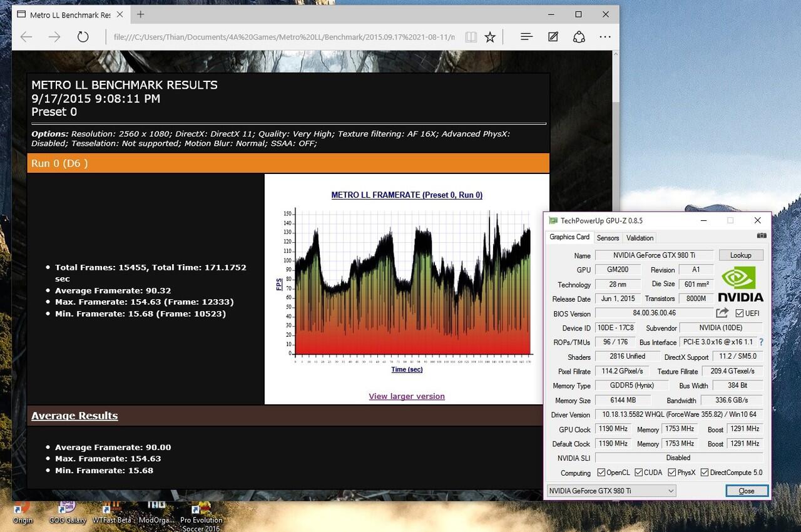Open View larger version link
This screenshot has height=532, width=801.
point(407,396)
